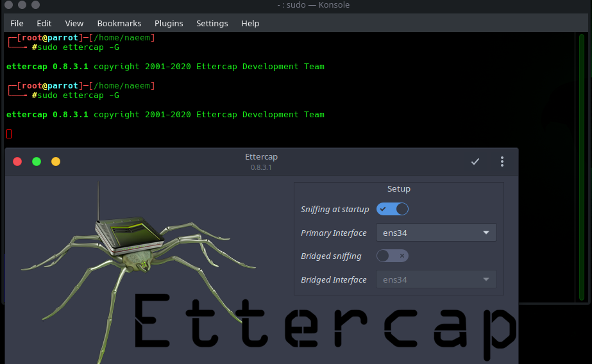Open the Primary Interface dropdown
Screen dimensions: 592x364
pyautogui.click(x=436, y=233)
